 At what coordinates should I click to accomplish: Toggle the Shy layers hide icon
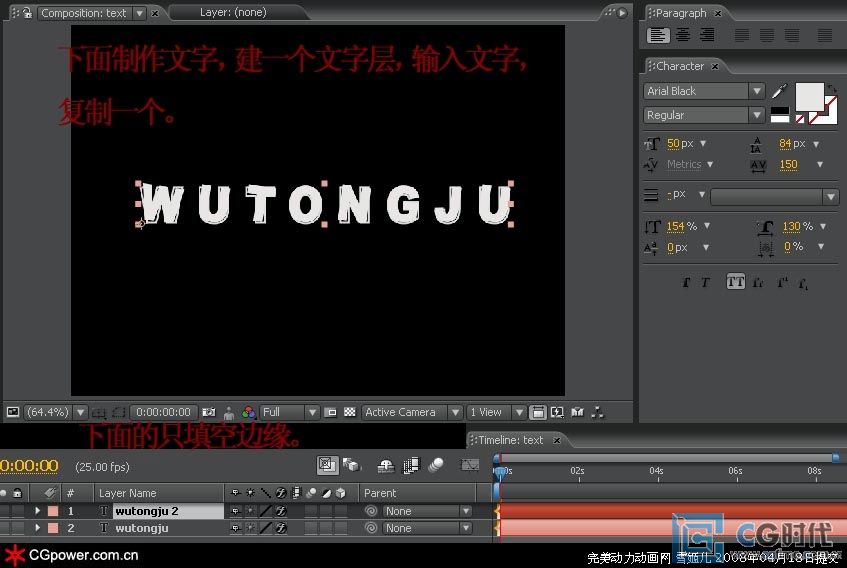click(x=385, y=465)
